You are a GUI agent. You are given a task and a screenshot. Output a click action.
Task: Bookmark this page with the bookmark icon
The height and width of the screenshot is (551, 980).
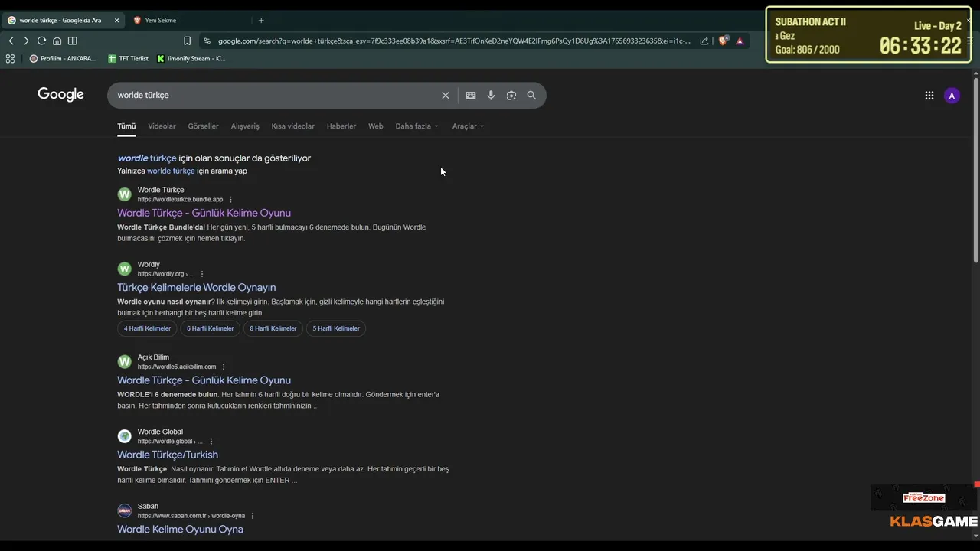click(x=187, y=41)
